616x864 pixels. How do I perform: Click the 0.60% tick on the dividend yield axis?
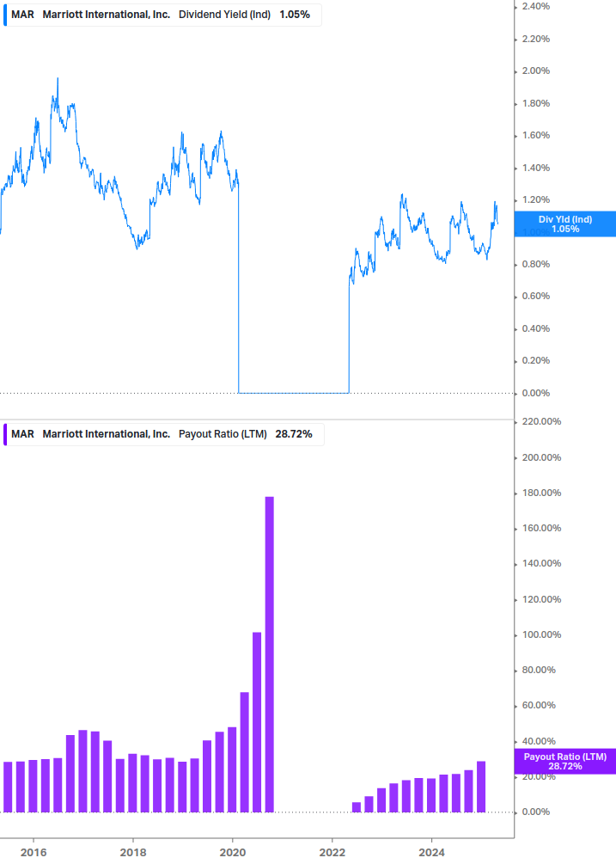coord(535,297)
